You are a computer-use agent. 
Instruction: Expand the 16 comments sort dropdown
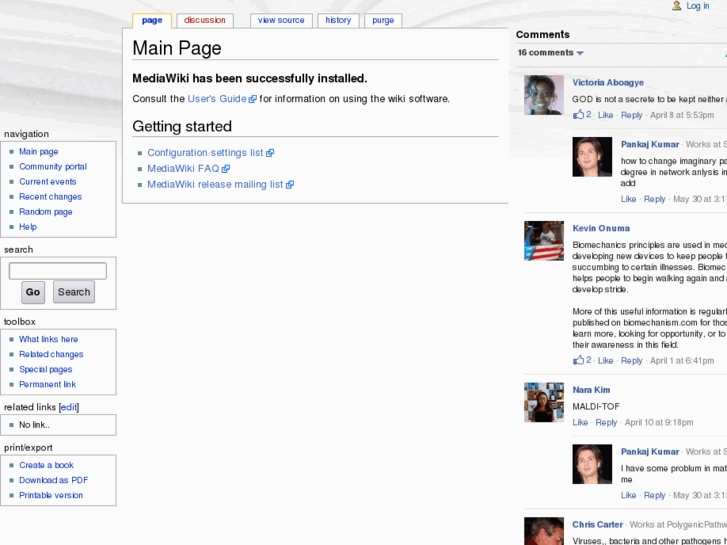coord(550,53)
